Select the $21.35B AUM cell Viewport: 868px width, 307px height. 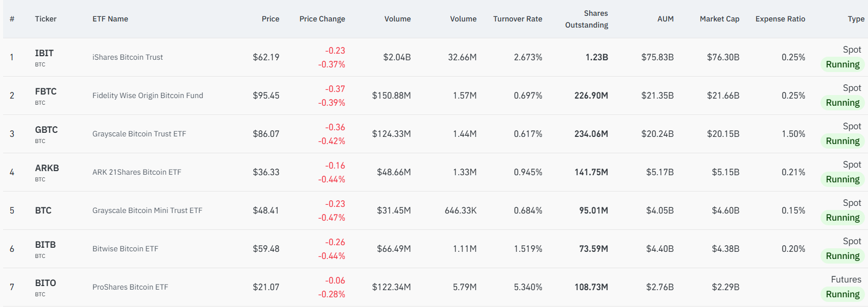coord(657,96)
